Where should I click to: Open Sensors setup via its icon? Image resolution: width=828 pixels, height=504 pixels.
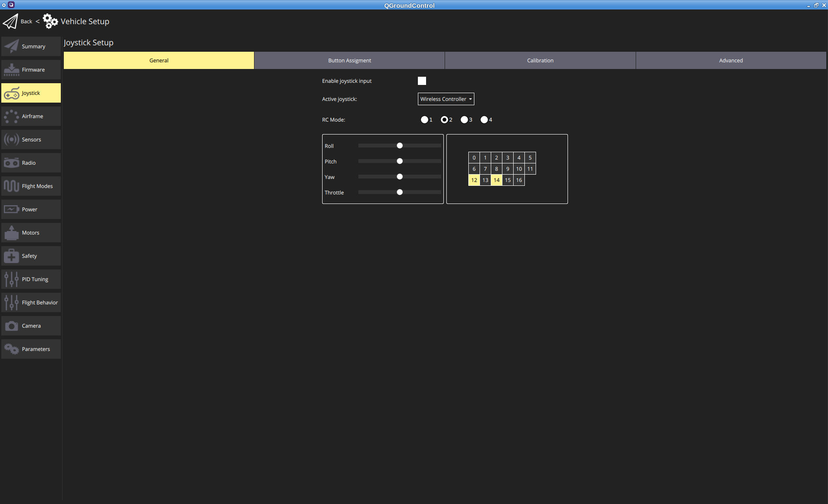point(12,140)
